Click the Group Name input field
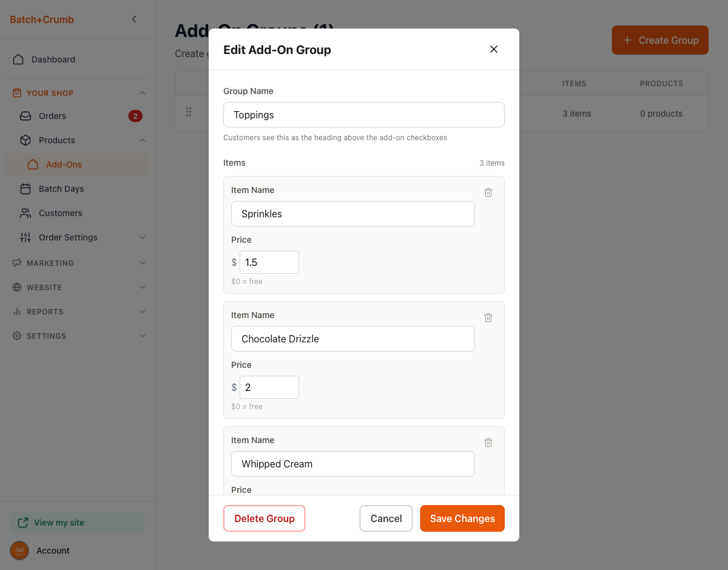728x570 pixels. [364, 115]
